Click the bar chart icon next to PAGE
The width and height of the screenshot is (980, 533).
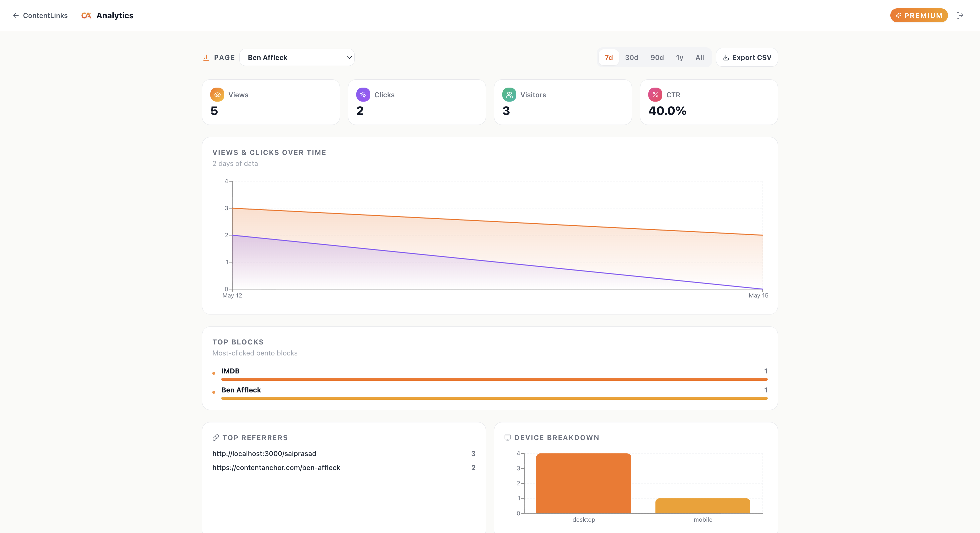click(x=206, y=57)
